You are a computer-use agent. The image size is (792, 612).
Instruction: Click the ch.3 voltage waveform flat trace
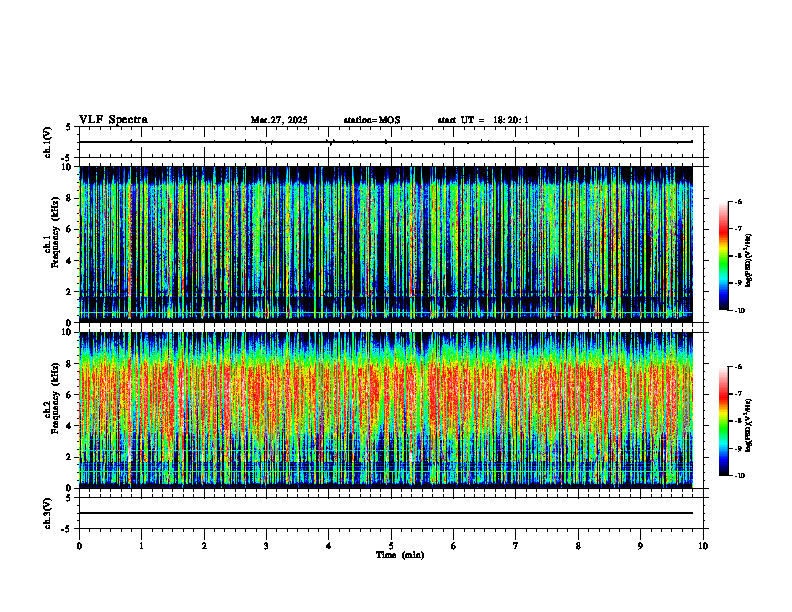(x=386, y=513)
